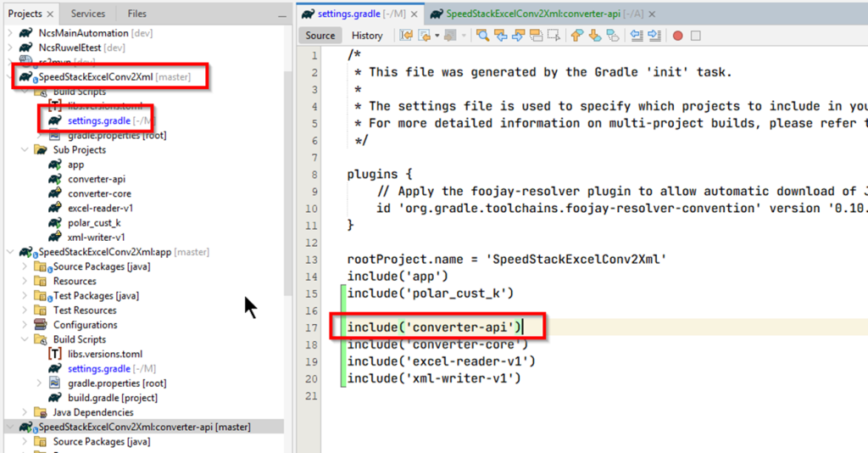
Task: Click the Source view button
Action: click(x=320, y=36)
